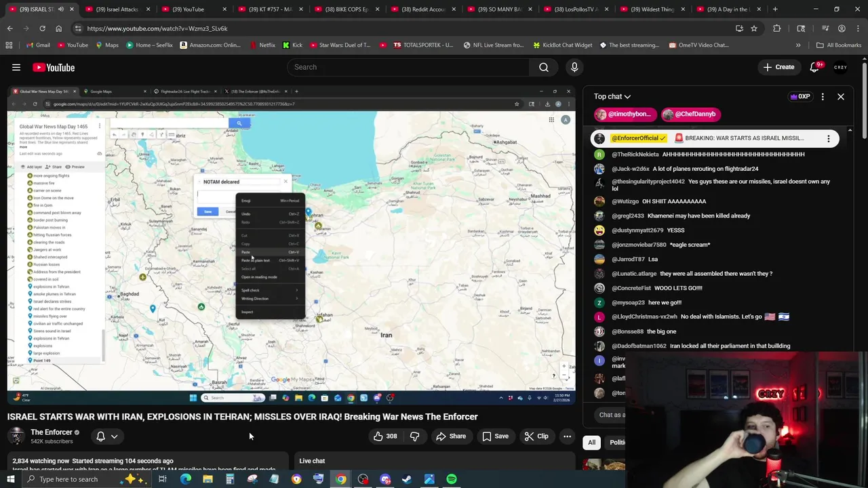Open Steam from the taskbar
The width and height of the screenshot is (868, 488).
407,479
